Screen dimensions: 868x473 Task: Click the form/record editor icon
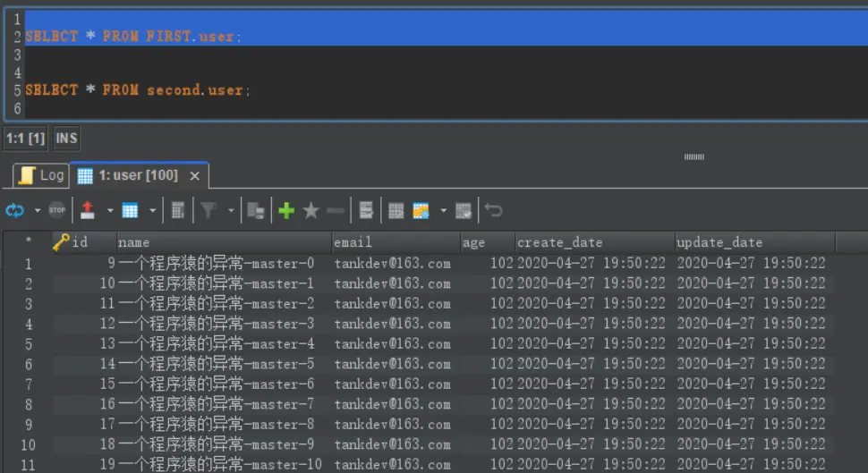[x=366, y=210]
